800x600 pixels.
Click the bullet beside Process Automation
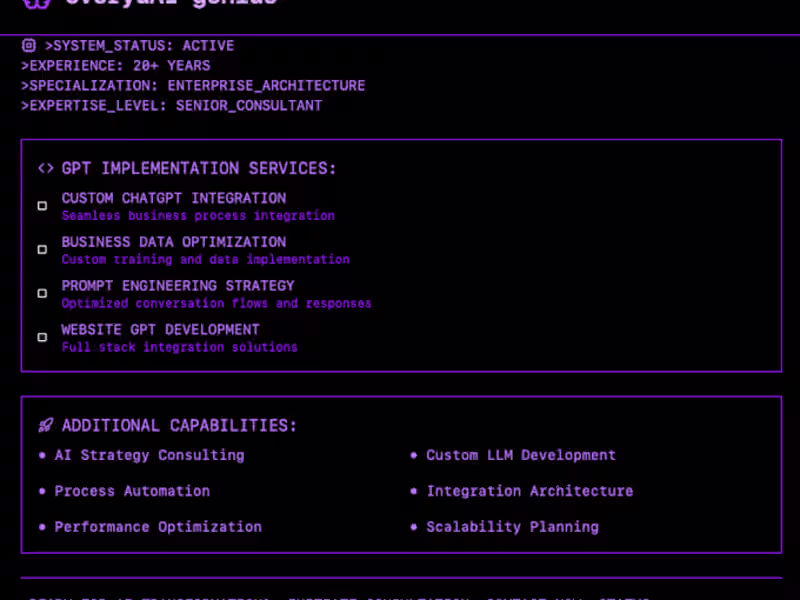[41, 491]
